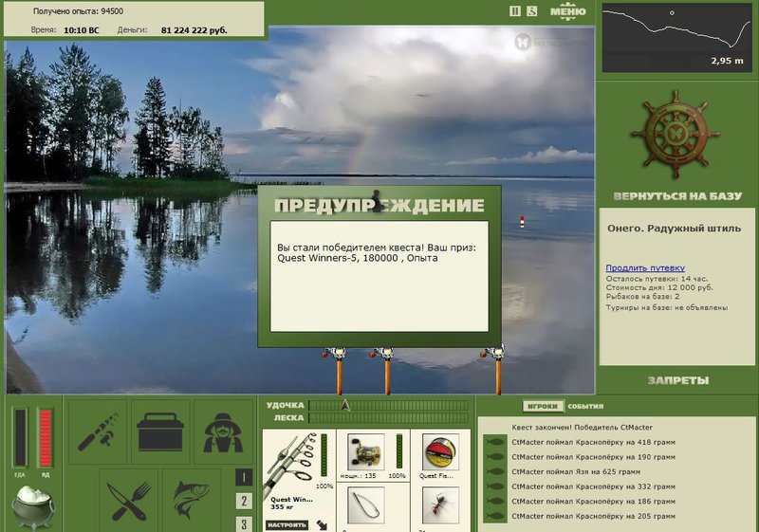Screen dimensions: 759x532
Task: Click the ship wheel to return to base
Action: [675, 134]
